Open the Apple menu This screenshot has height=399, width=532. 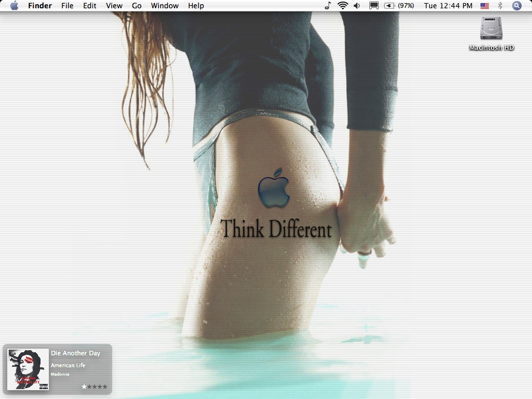point(14,6)
